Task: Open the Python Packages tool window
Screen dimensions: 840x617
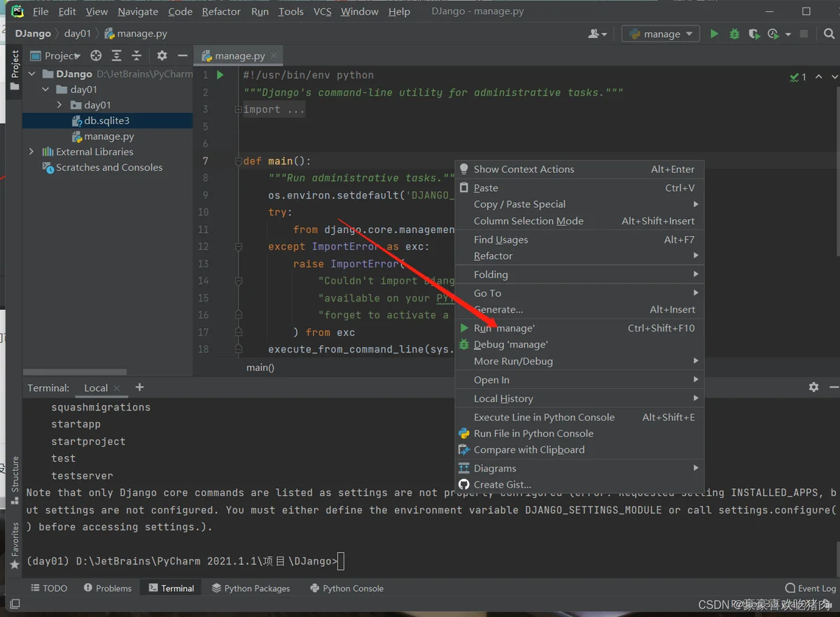Action: tap(251, 588)
